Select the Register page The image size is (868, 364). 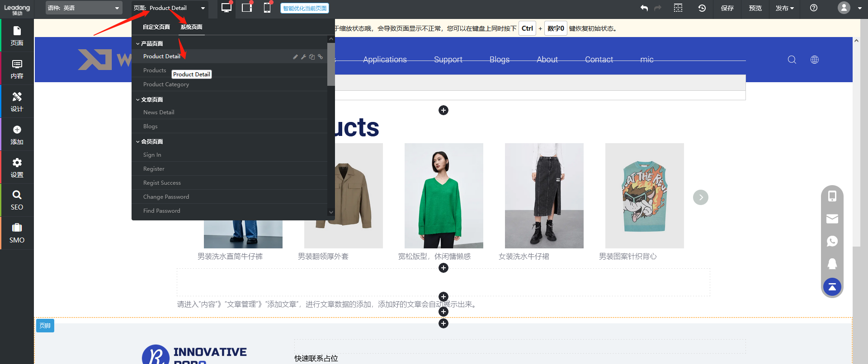coord(230,169)
